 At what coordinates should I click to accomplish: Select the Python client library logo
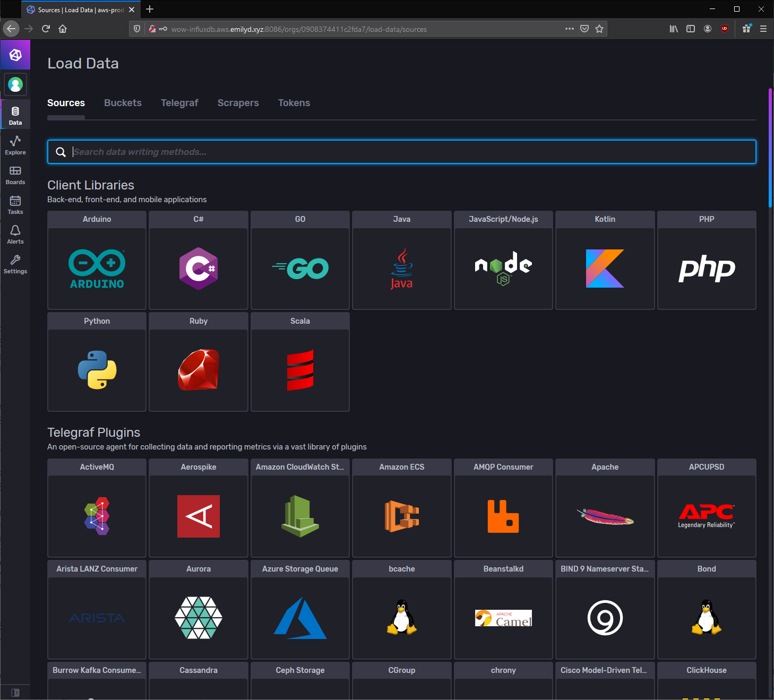point(97,370)
